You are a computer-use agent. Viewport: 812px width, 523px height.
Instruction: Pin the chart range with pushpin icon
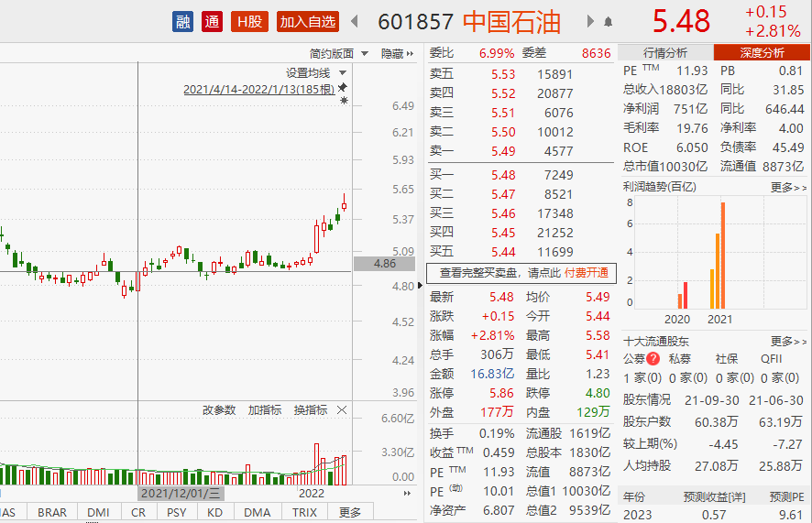pyautogui.click(x=343, y=87)
